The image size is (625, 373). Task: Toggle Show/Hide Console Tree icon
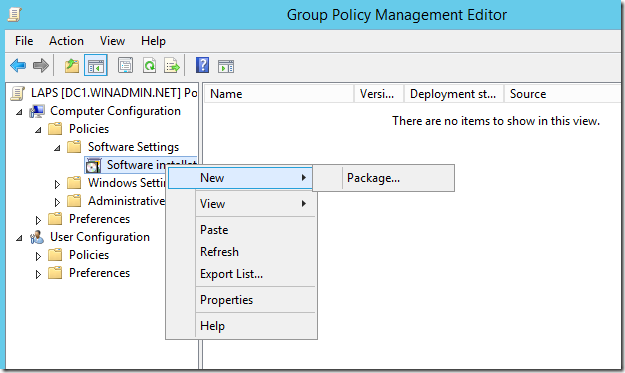coord(96,65)
